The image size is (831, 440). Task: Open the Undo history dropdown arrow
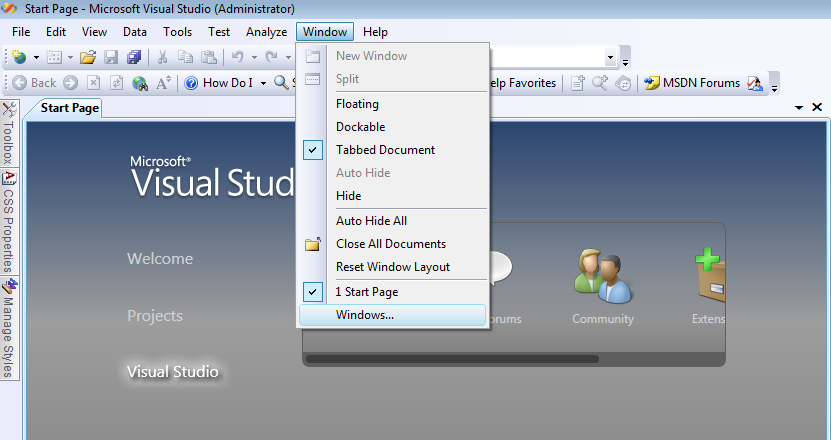tap(254, 57)
